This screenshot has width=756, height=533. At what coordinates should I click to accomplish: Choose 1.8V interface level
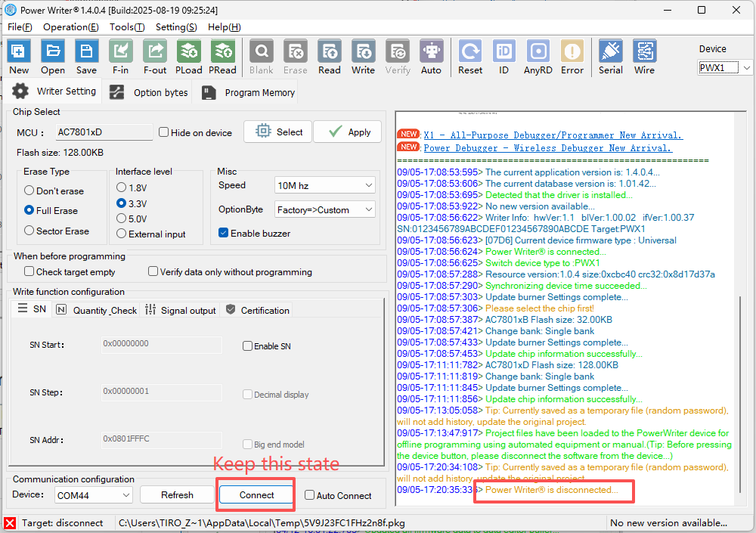tap(122, 187)
